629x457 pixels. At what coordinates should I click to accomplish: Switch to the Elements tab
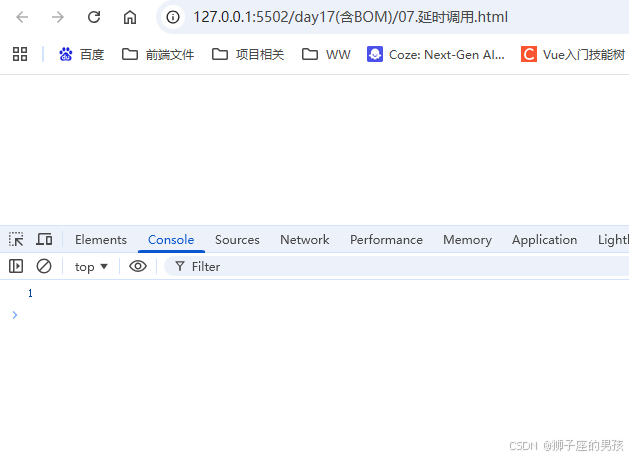[101, 240]
